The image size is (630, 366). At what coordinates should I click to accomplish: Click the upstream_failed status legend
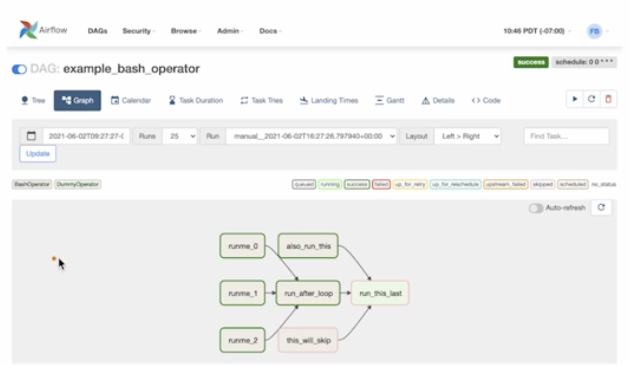click(x=505, y=184)
